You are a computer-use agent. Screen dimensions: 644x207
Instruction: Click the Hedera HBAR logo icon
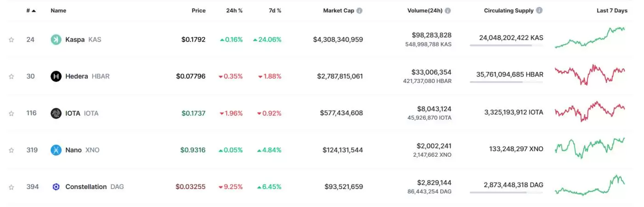point(56,77)
